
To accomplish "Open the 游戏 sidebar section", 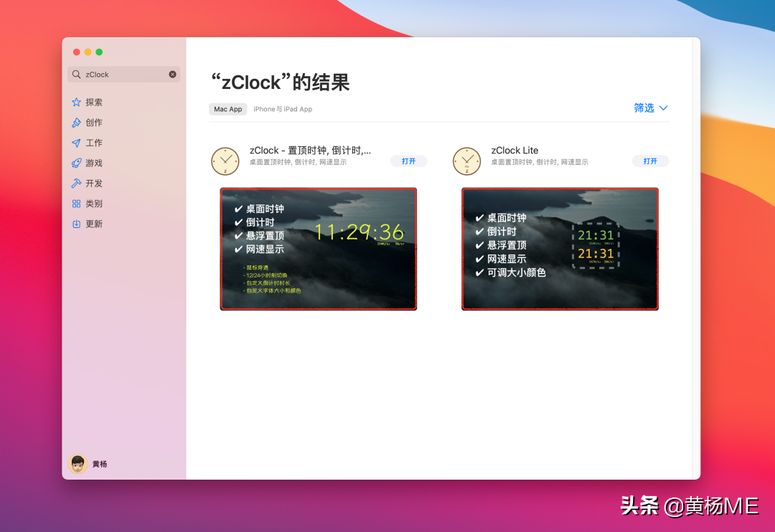I will click(x=94, y=163).
